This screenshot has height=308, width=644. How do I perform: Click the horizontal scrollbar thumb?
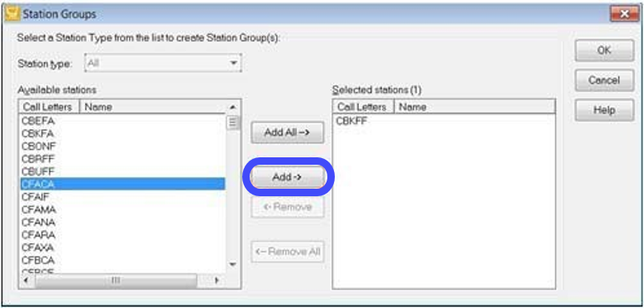pyautogui.click(x=116, y=281)
